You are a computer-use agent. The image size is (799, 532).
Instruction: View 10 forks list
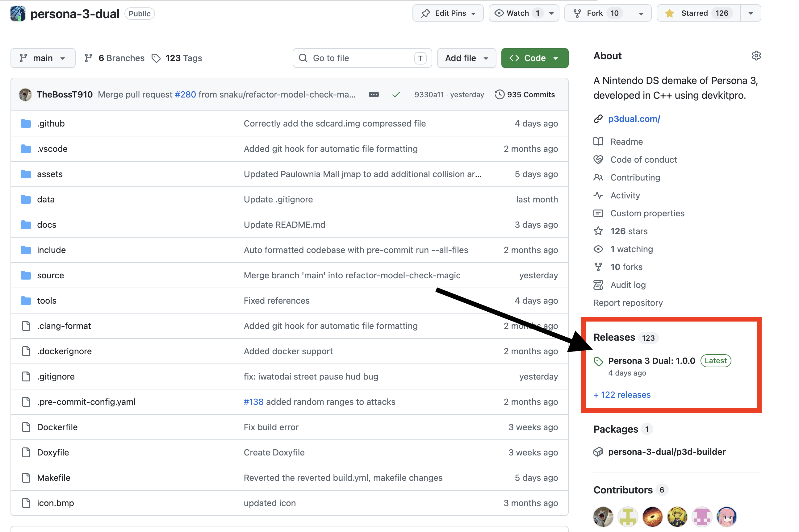pyautogui.click(x=626, y=267)
